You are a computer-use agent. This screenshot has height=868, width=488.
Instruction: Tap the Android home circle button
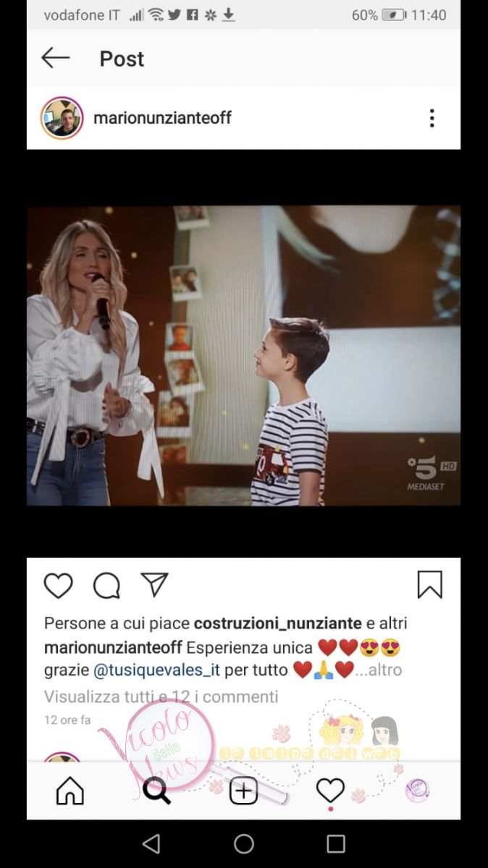point(244,843)
